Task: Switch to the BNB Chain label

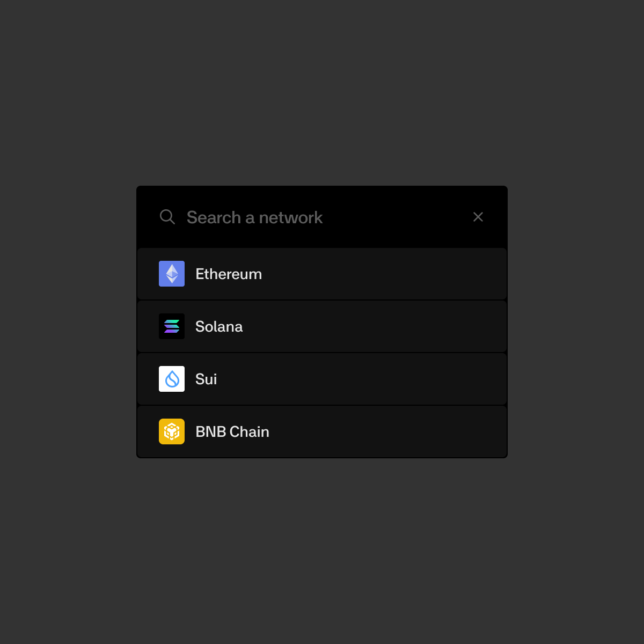Action: [x=232, y=431]
